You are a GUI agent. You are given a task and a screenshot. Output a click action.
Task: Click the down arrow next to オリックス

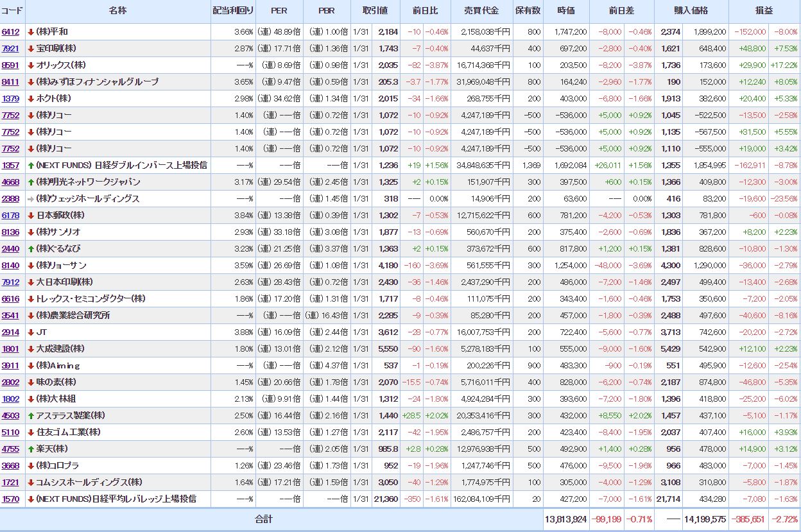coord(31,65)
